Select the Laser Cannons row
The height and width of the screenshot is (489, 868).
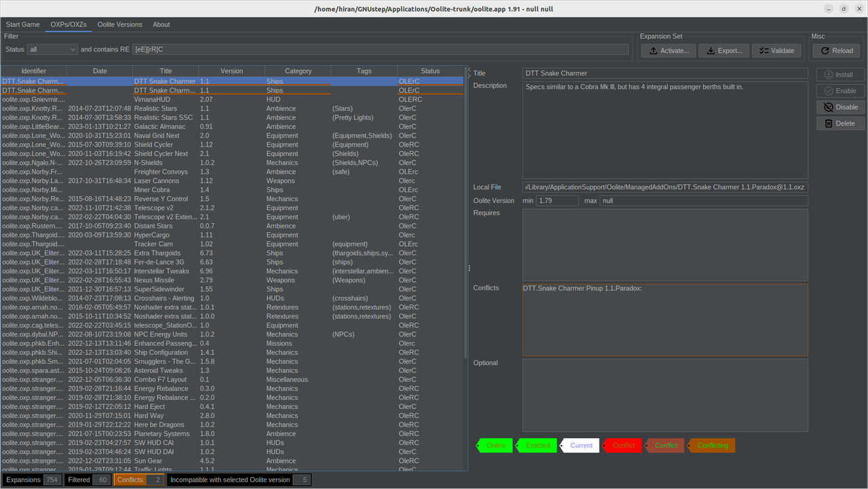tap(232, 181)
